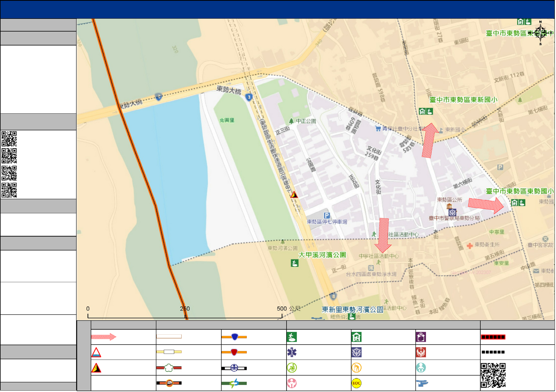This screenshot has width=556, height=392.
Task: Click the blue shield highway symbol in legend
Action: (234, 337)
